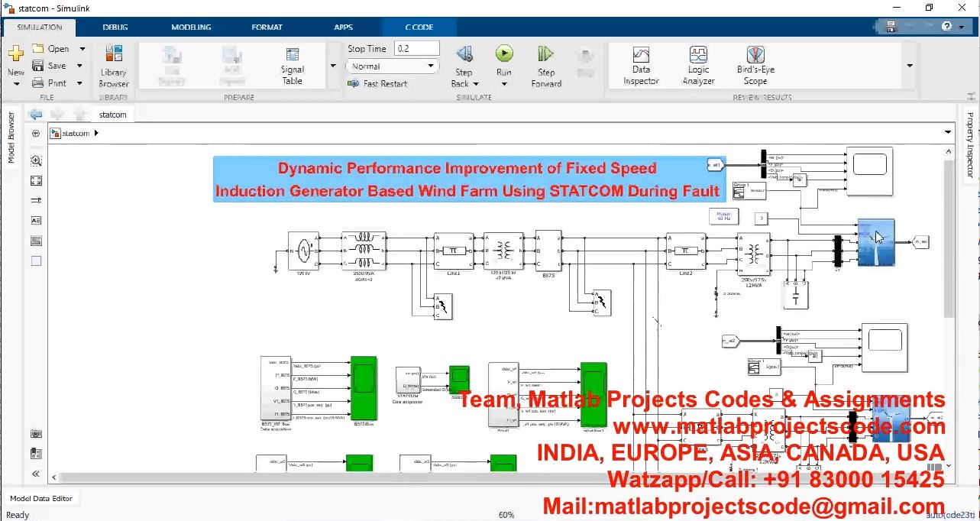The image size is (980, 521).
Task: Click Fit to View in left palette
Action: pyautogui.click(x=36, y=181)
